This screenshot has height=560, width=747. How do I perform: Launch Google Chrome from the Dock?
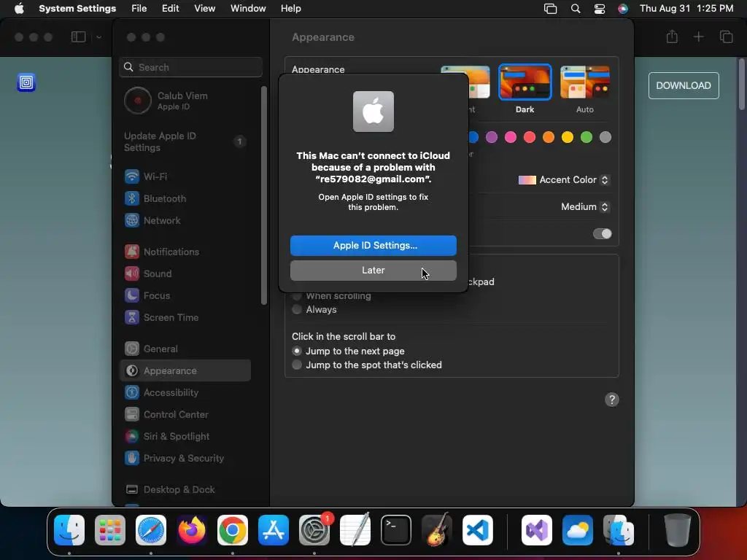click(x=233, y=529)
